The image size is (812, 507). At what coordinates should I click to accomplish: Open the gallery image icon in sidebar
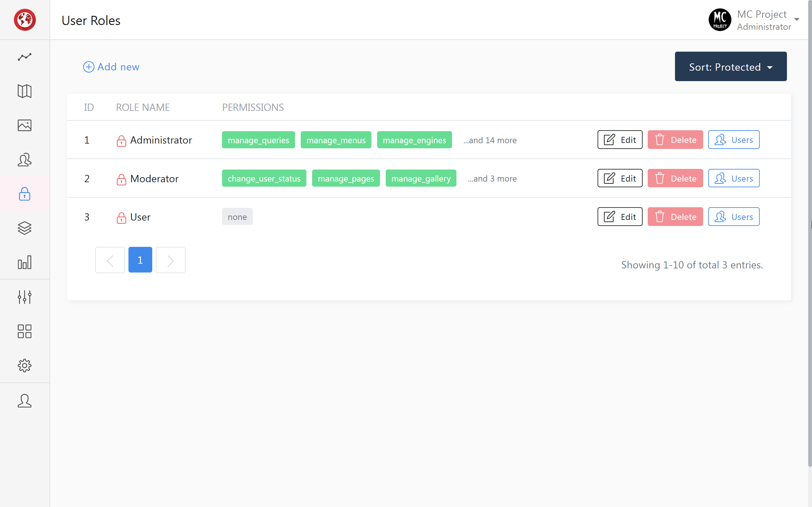point(24,125)
